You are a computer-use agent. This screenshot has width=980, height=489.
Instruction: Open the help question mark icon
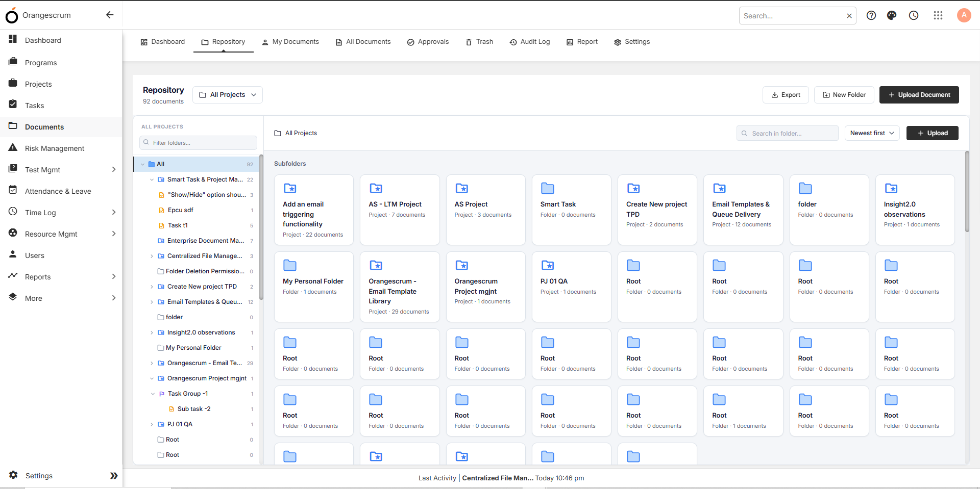[x=871, y=15]
